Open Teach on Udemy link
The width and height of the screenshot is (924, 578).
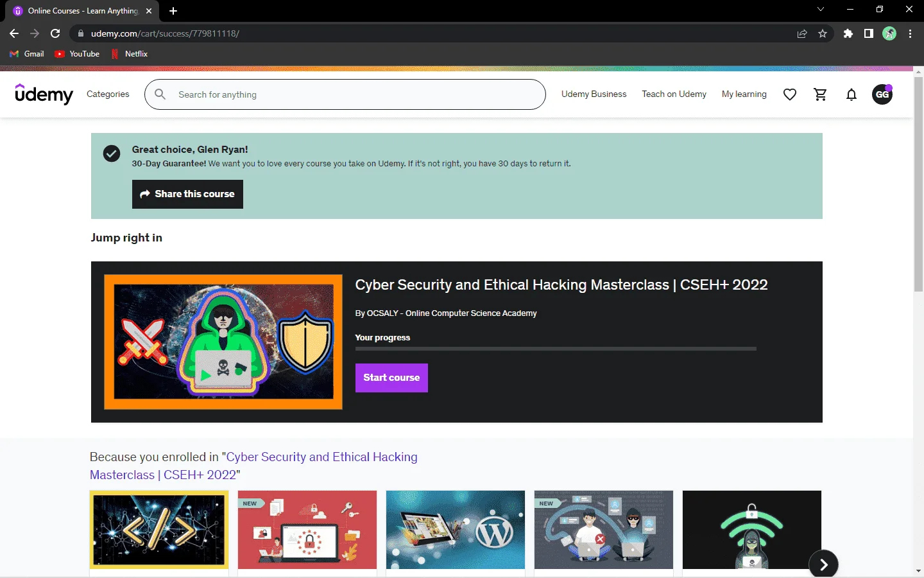point(674,94)
